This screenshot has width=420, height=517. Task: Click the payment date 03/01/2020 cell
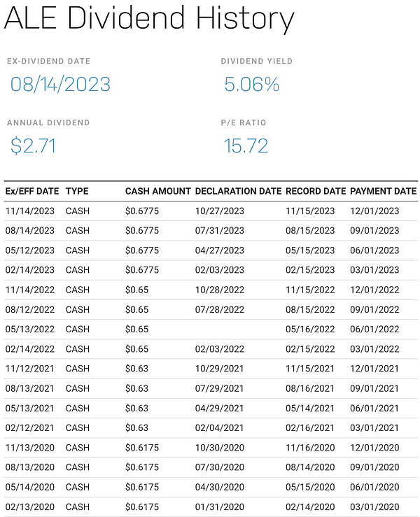pos(374,507)
